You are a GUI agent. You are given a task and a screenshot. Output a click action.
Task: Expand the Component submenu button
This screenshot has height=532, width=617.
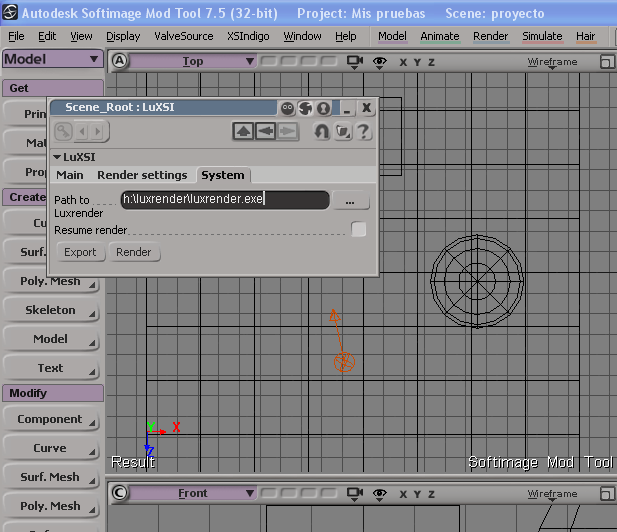[51, 419]
